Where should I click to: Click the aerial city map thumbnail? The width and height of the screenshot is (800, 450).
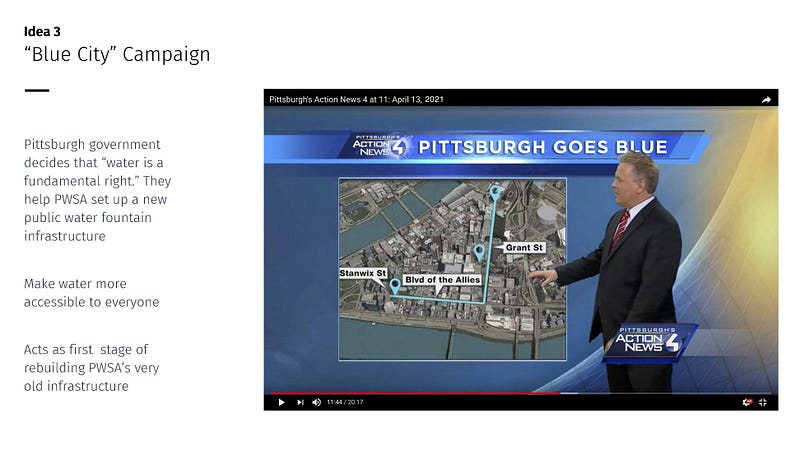[453, 269]
